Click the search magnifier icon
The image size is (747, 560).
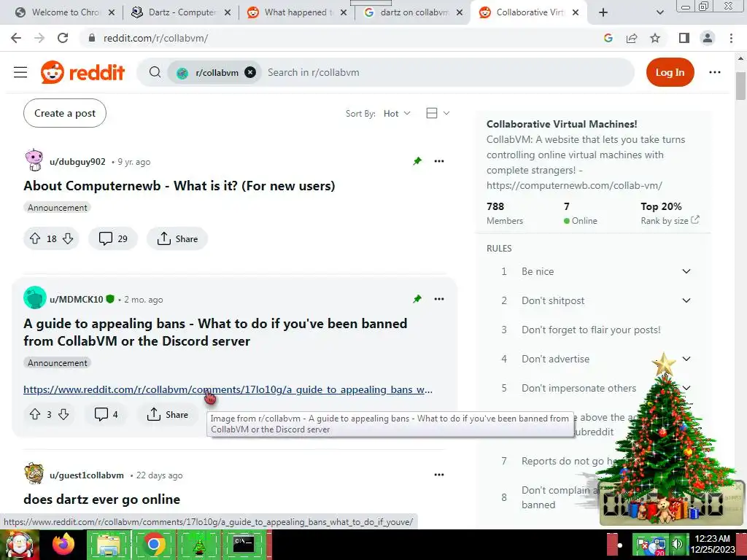(x=155, y=72)
